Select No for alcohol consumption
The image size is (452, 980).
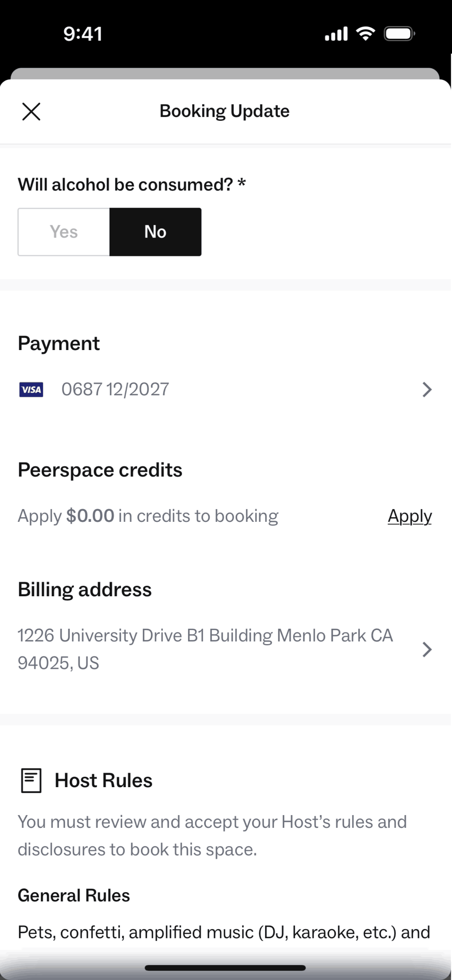155,232
